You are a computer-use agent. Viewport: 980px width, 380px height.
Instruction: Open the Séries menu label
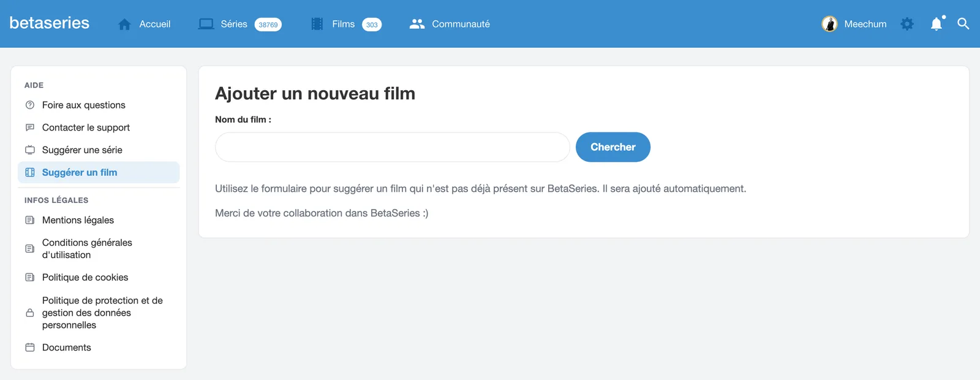(x=234, y=24)
